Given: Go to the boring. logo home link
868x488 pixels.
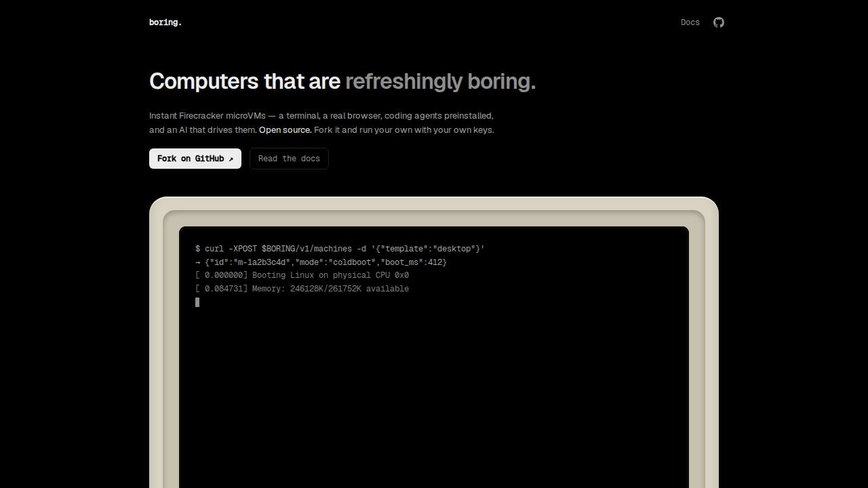Looking at the screenshot, I should click(165, 22).
